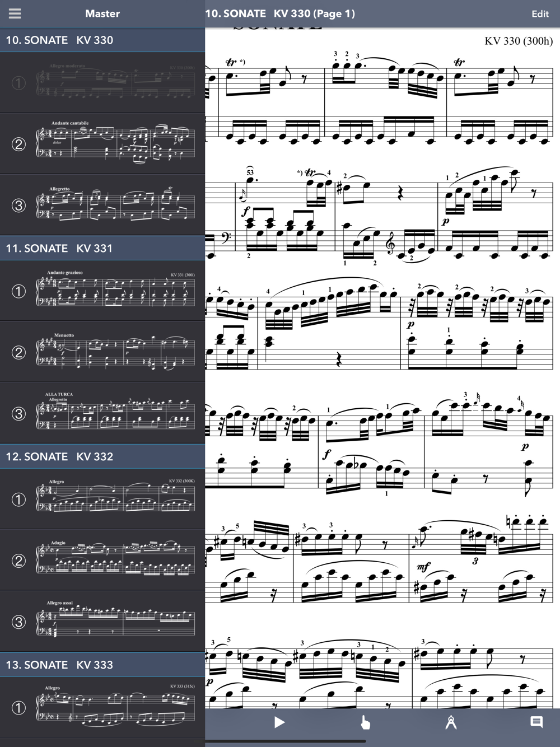Select movement 1 circle of Sonate KV 333
The width and height of the screenshot is (560, 747).
[x=18, y=708]
